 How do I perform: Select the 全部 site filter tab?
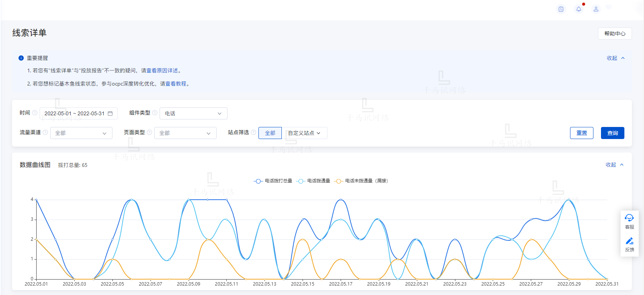point(270,133)
